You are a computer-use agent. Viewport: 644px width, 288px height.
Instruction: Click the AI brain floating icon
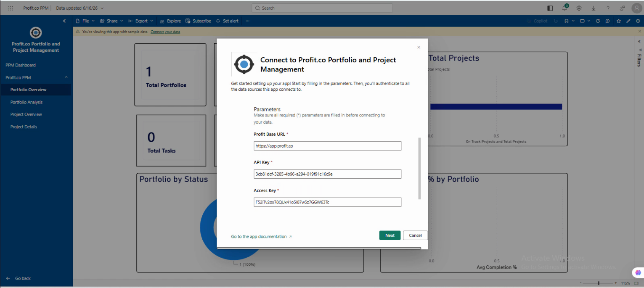(x=637, y=273)
